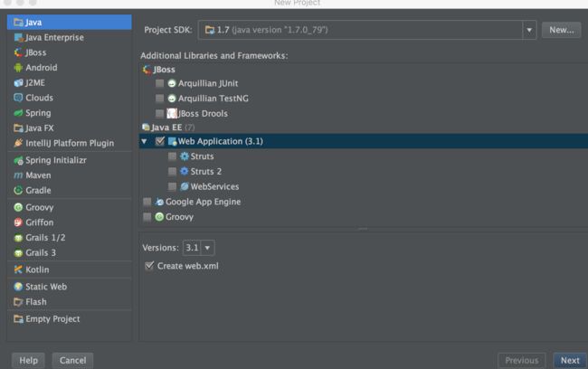Click the Struts gear icon
This screenshot has width=588, height=369.
click(185, 156)
